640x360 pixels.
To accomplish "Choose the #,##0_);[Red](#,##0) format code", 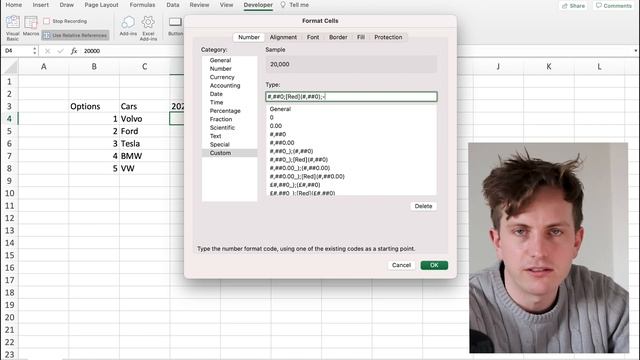I will (351, 160).
